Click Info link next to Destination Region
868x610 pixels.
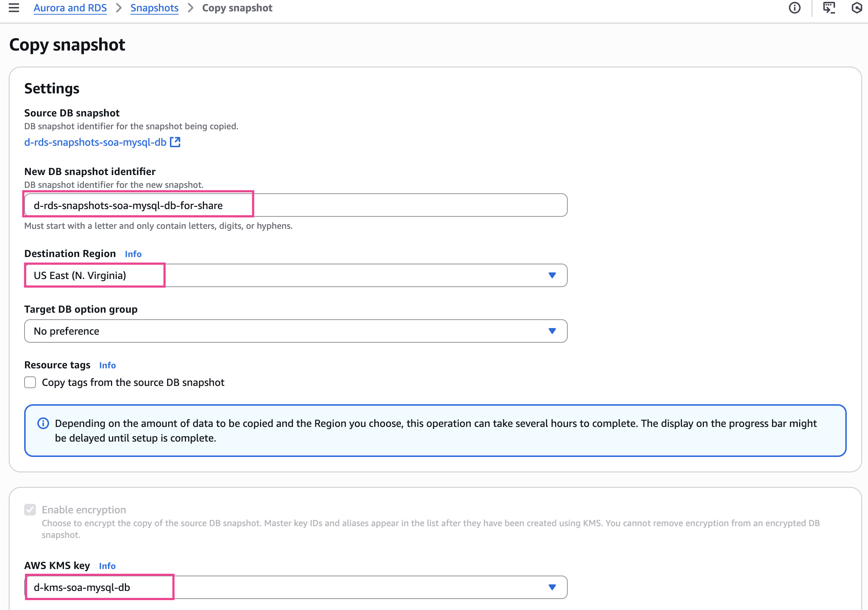point(133,254)
